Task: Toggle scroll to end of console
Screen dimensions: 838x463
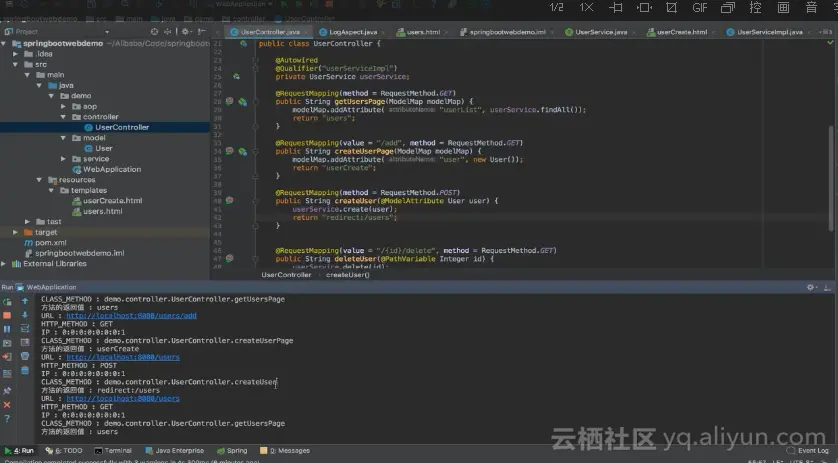Action: tap(25, 342)
